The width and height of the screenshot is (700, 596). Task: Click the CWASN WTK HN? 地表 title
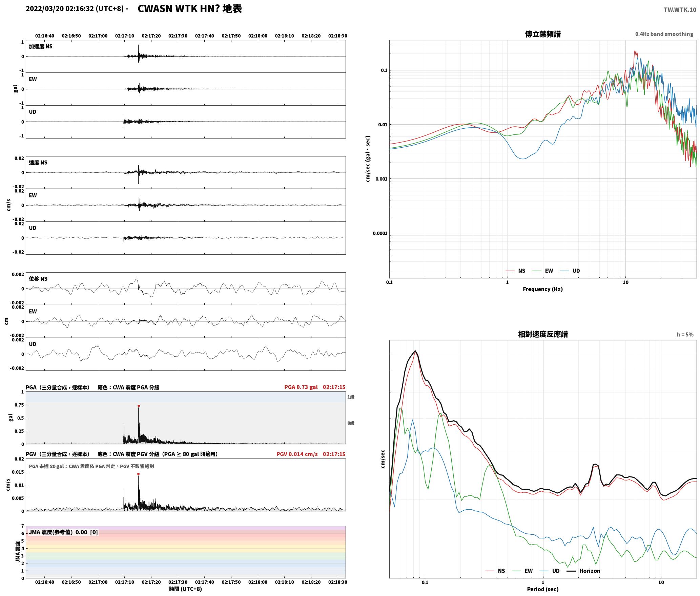pyautogui.click(x=190, y=9)
